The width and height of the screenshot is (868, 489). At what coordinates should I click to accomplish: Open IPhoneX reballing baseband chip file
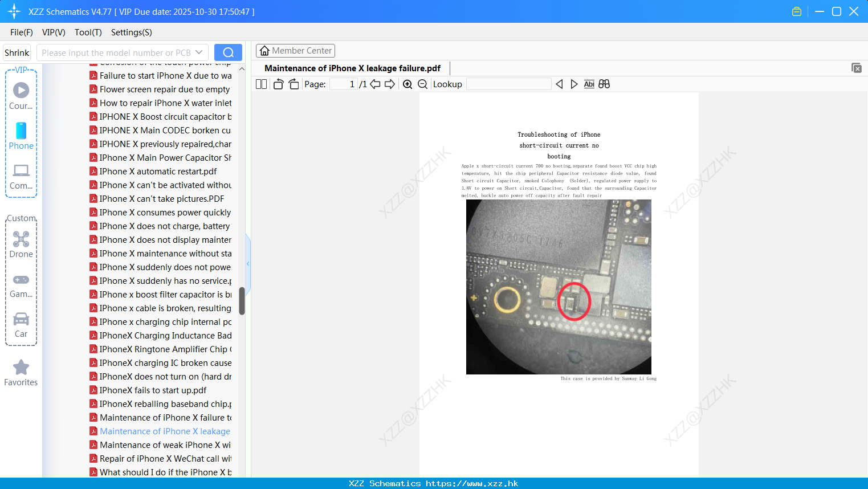point(161,404)
